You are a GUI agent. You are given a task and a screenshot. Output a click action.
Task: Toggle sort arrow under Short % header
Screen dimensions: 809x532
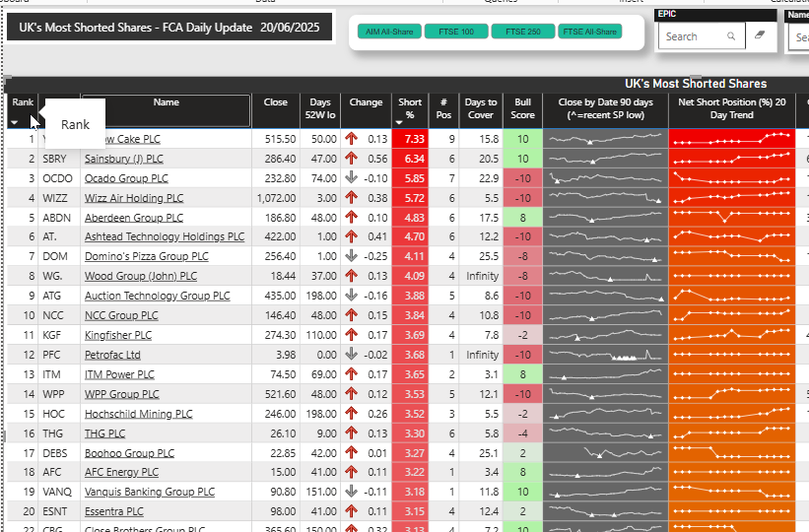coord(399,122)
